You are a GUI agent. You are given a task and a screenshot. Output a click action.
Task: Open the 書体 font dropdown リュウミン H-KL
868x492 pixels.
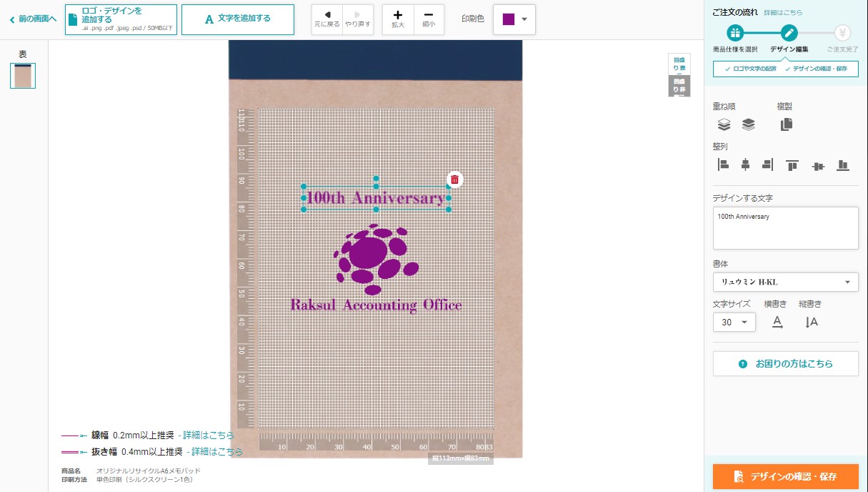pos(786,282)
